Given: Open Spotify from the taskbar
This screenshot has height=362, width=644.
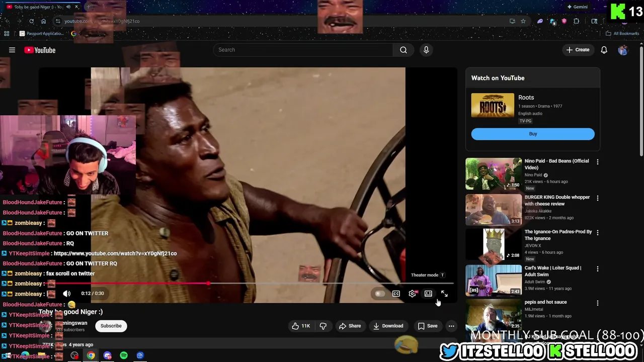Looking at the screenshot, I should [124, 355].
